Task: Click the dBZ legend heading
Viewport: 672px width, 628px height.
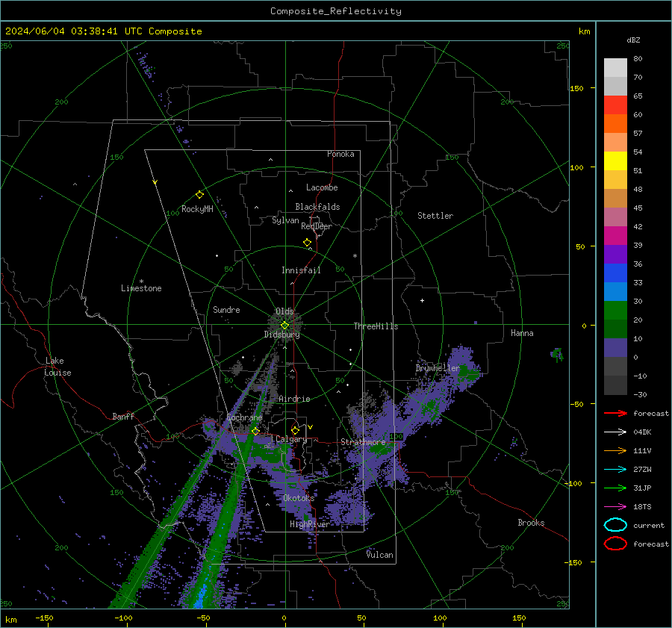Action: pyautogui.click(x=633, y=40)
